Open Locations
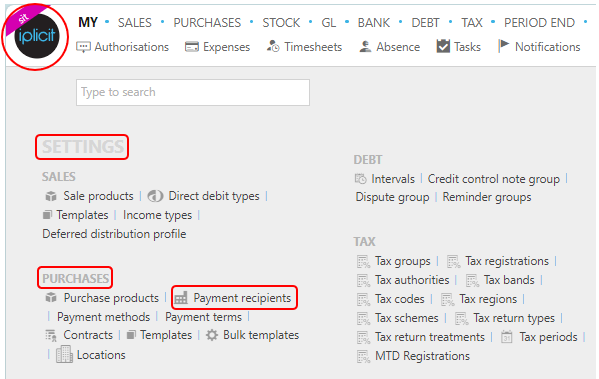This screenshot has width=599, height=379. (101, 355)
